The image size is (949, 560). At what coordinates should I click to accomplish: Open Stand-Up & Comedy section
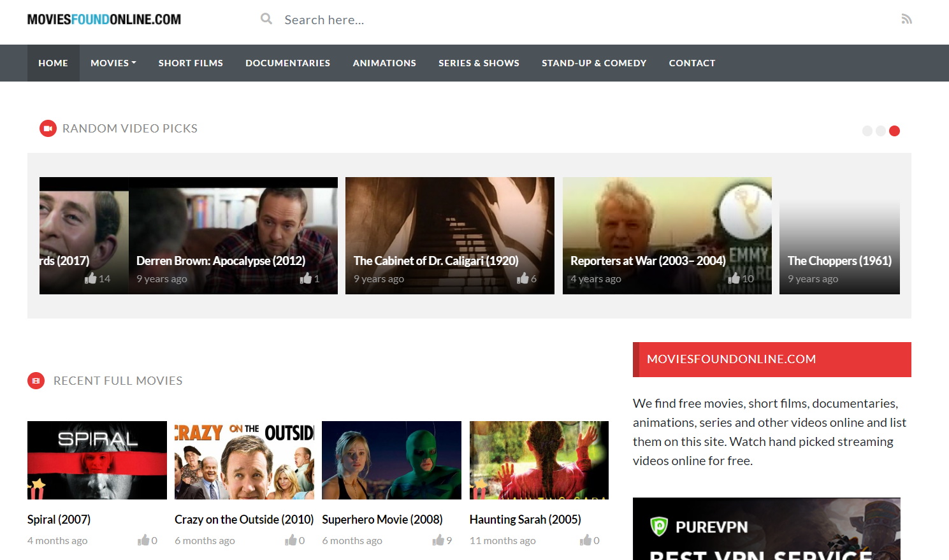[594, 63]
